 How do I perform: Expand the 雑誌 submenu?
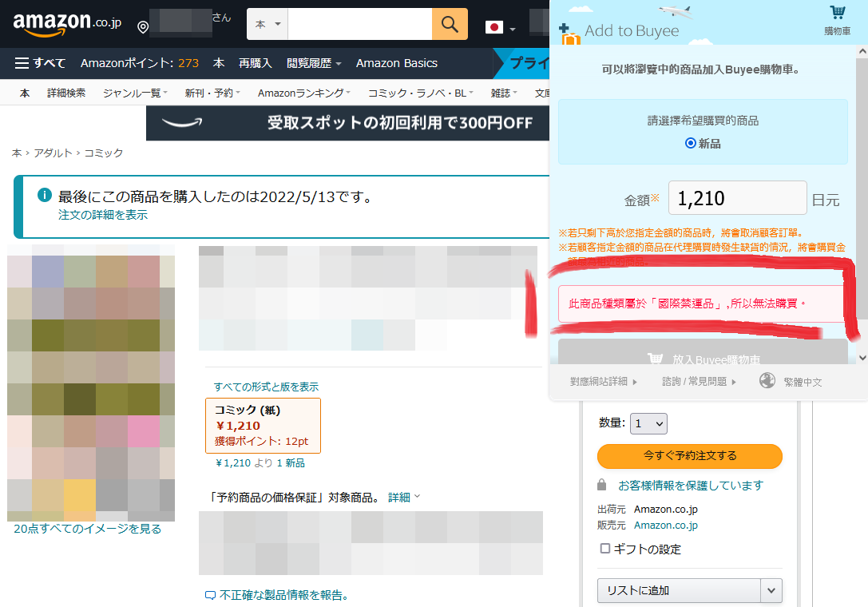[x=504, y=93]
